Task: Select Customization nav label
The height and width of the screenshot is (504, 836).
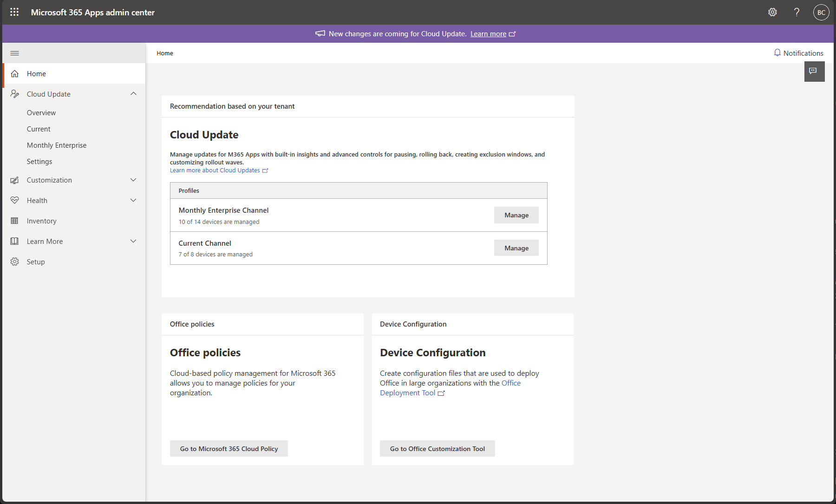Action: (49, 180)
